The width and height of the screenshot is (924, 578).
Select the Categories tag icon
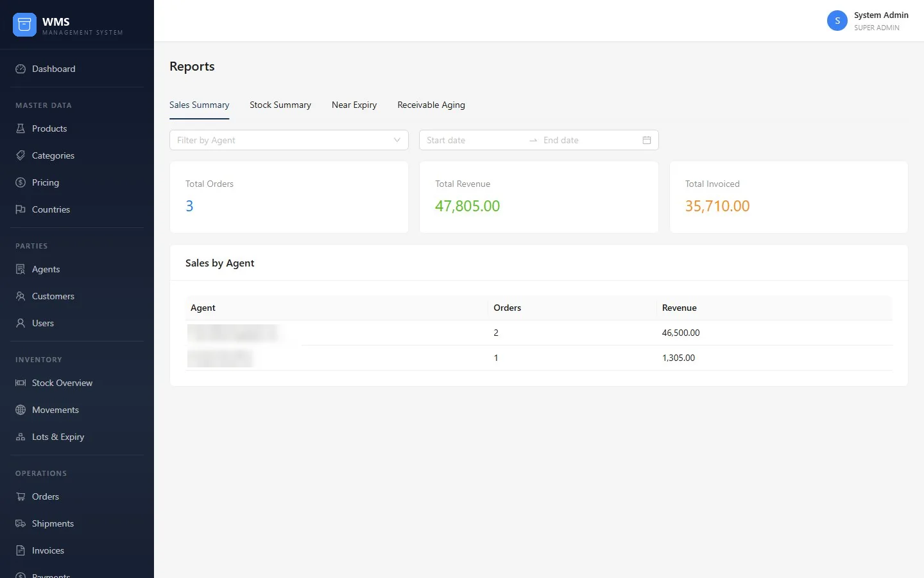(x=21, y=155)
